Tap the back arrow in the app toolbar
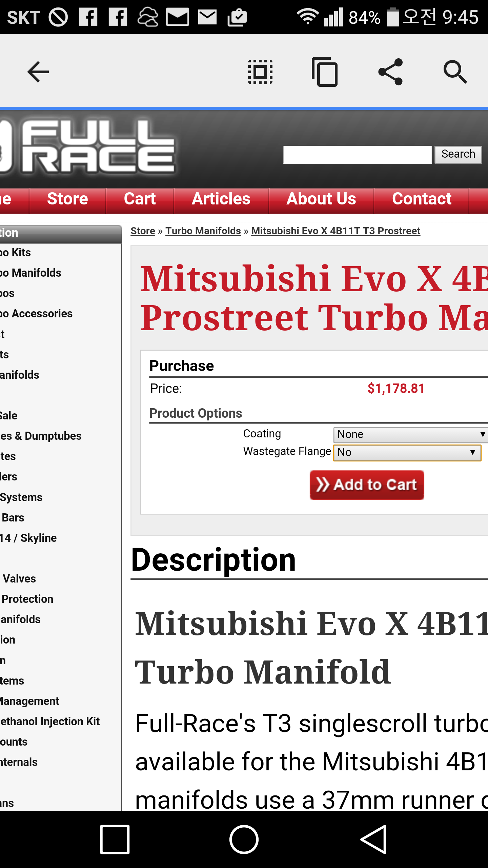Viewport: 488px width, 868px height. [x=38, y=72]
